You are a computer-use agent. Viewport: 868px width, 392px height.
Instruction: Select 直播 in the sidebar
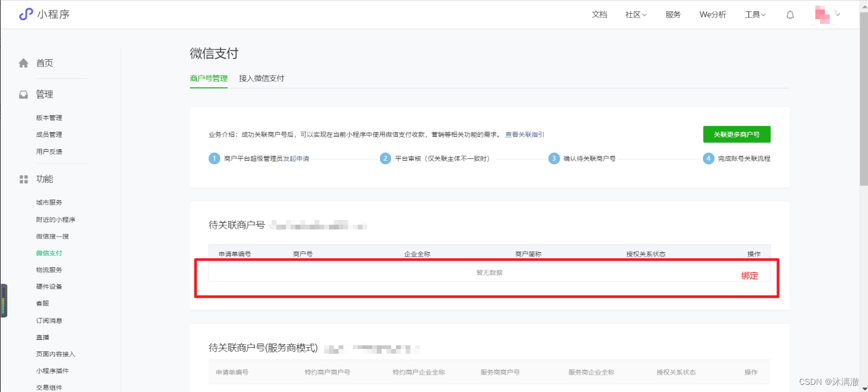pyautogui.click(x=42, y=338)
